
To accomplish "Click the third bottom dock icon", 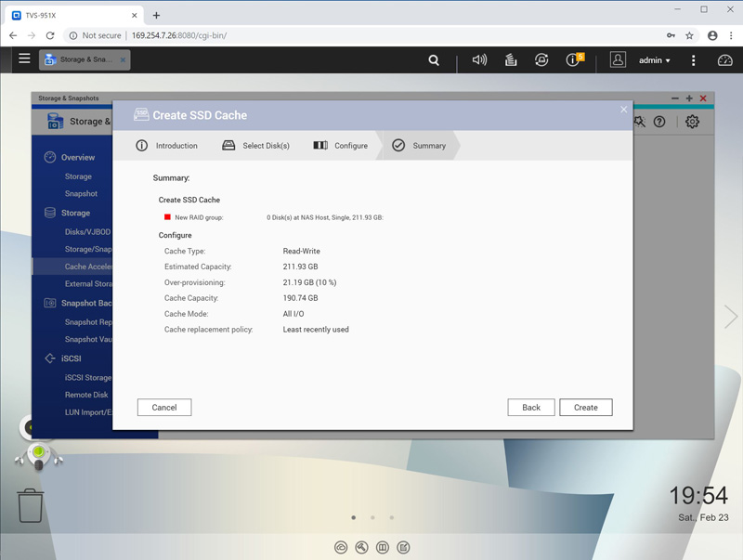I will point(383,548).
